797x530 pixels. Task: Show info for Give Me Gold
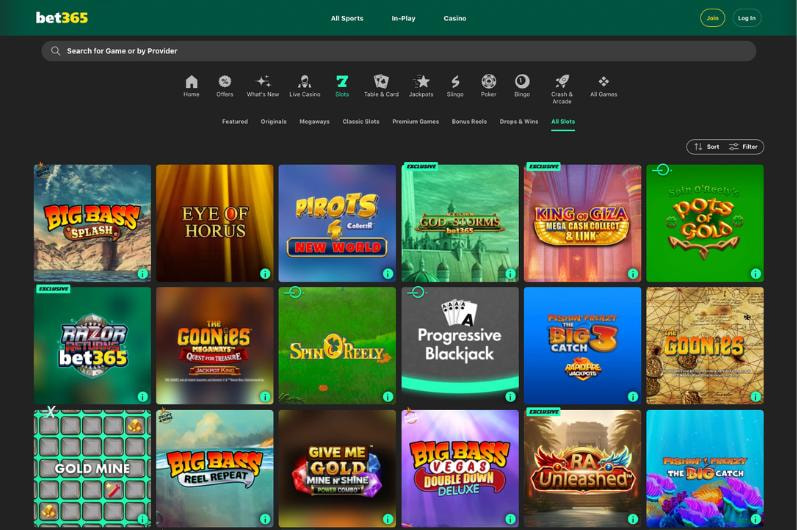coord(388,519)
